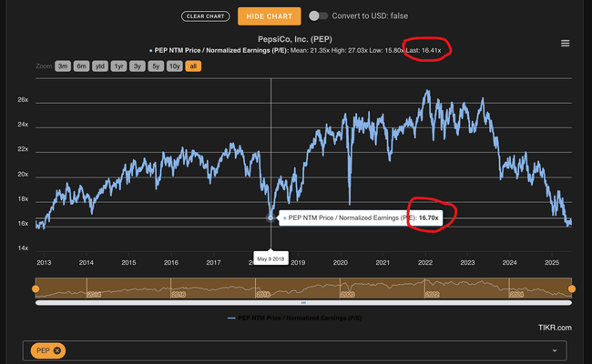
Task: Expand the ticker selector dropdown arrow
Action: [x=554, y=350]
